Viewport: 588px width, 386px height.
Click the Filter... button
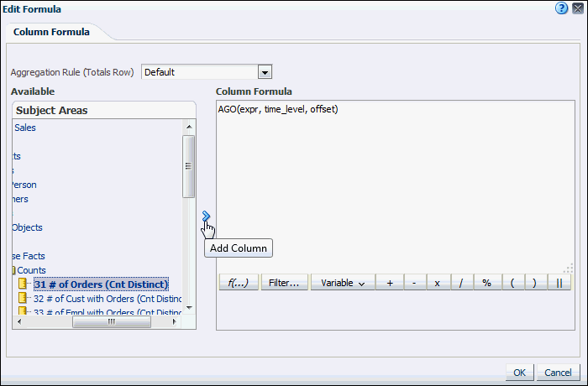[x=284, y=283]
